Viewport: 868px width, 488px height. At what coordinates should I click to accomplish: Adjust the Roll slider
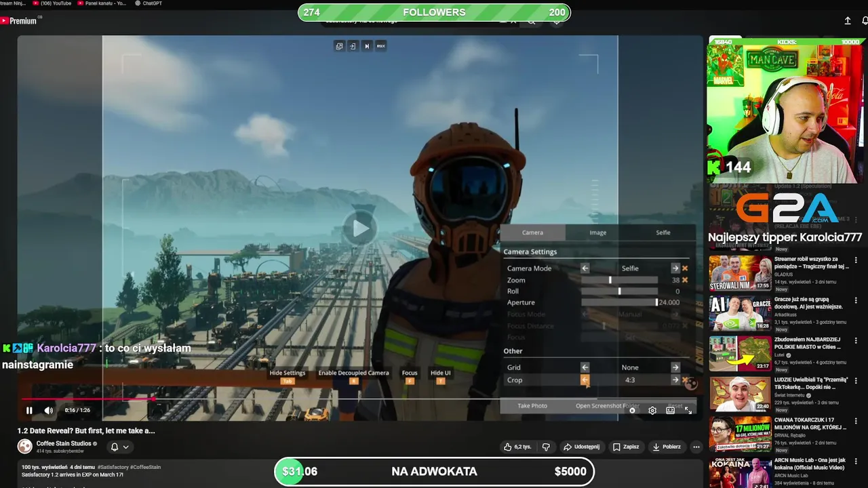[x=619, y=291]
